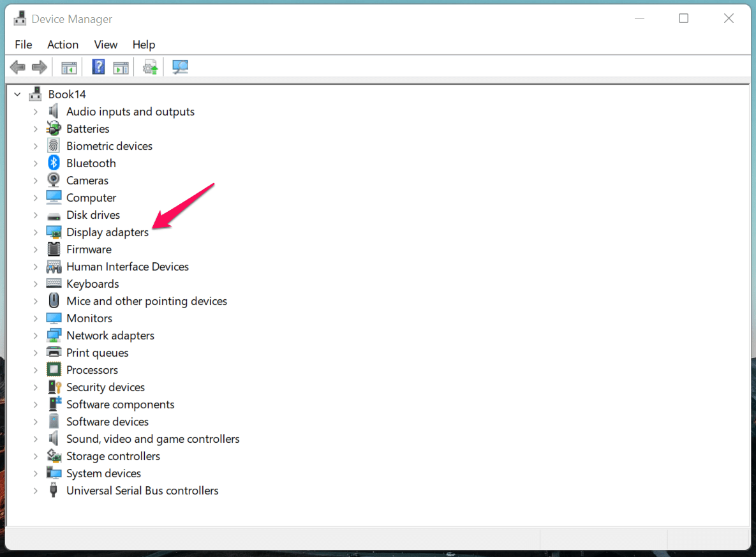Click the Security devices key icon
756x557 pixels.
click(x=54, y=387)
